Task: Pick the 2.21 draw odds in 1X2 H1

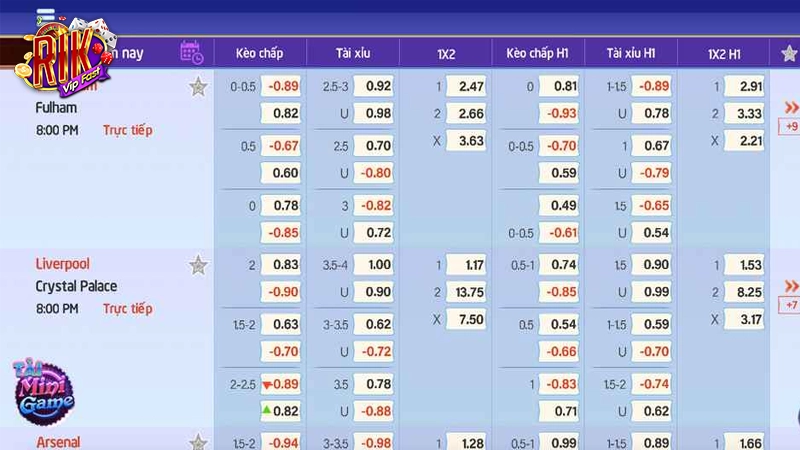Action: [744, 140]
